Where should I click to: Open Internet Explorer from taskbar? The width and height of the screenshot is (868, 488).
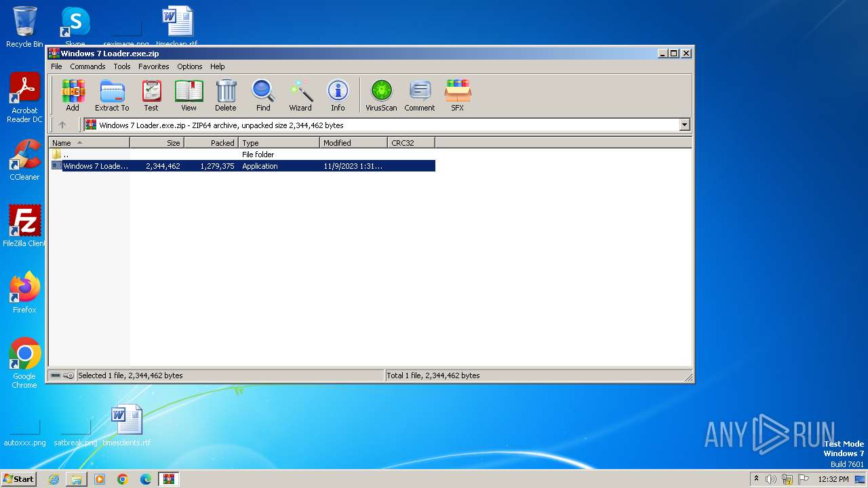point(54,479)
